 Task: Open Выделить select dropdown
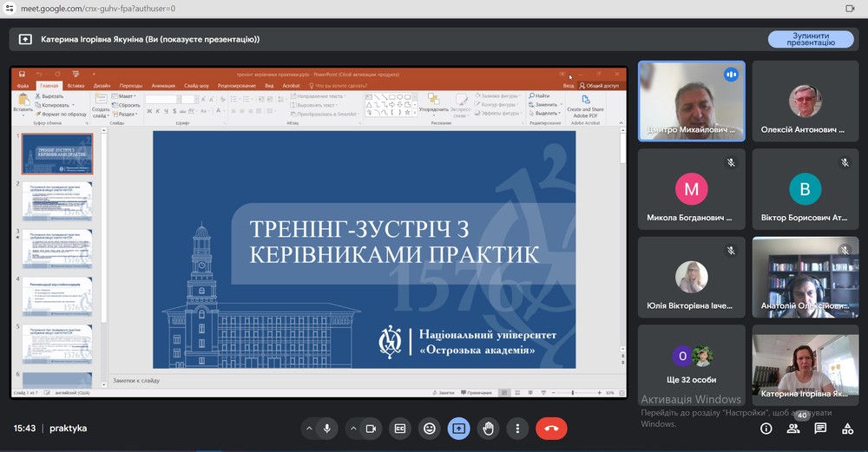coord(545,114)
